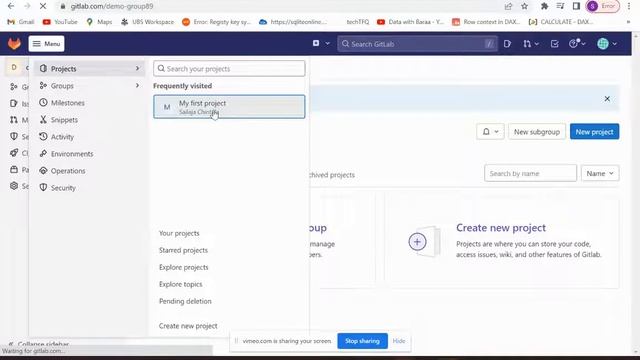Click the GitLab fox logo
The height and width of the screenshot is (360, 640).
coord(14,43)
